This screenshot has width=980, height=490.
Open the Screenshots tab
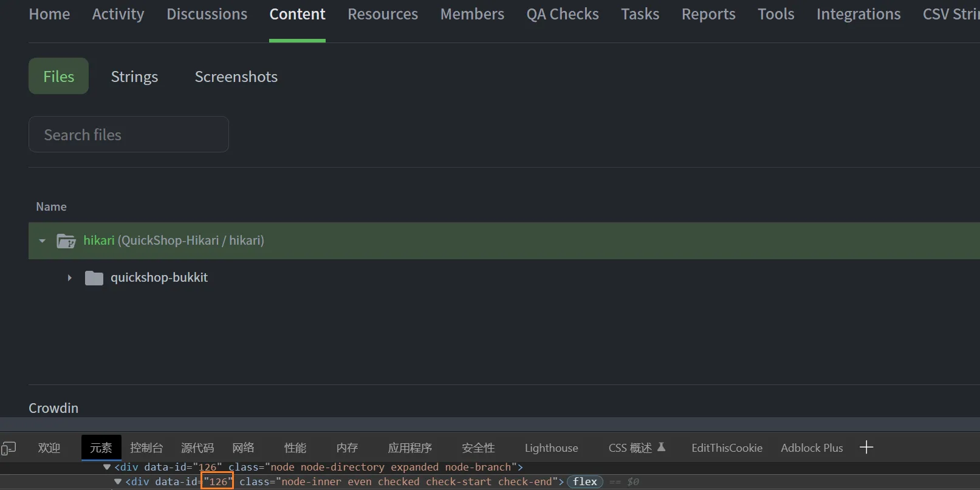click(236, 77)
